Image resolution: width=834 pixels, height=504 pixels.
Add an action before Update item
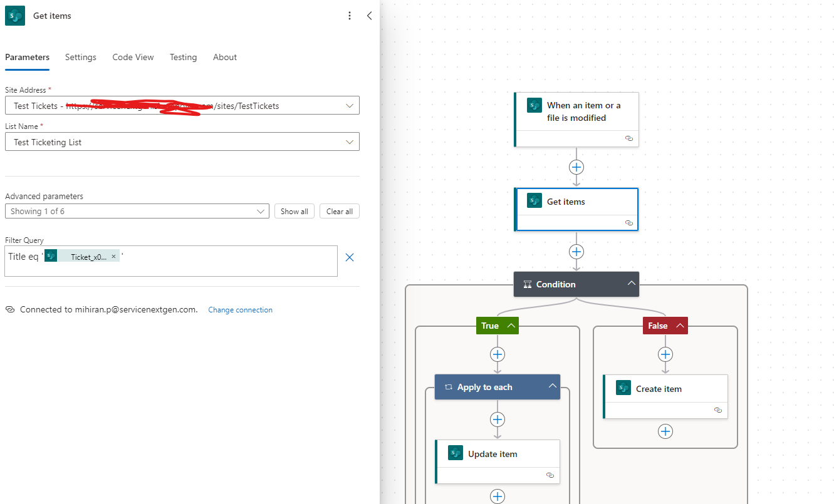(x=498, y=419)
